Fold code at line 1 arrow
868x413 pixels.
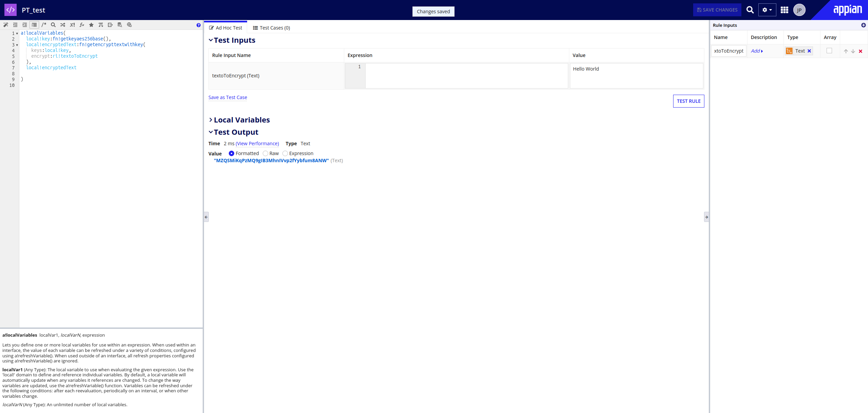(17, 33)
